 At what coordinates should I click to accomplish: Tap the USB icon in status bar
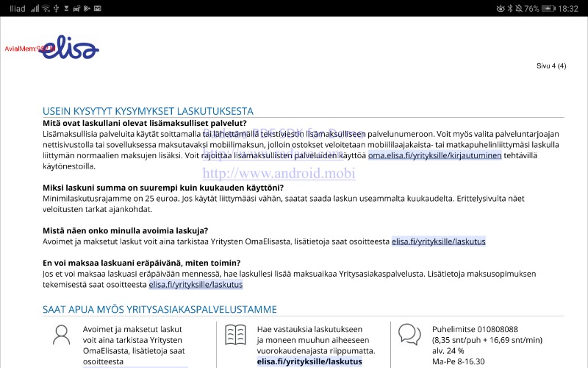pos(57,8)
